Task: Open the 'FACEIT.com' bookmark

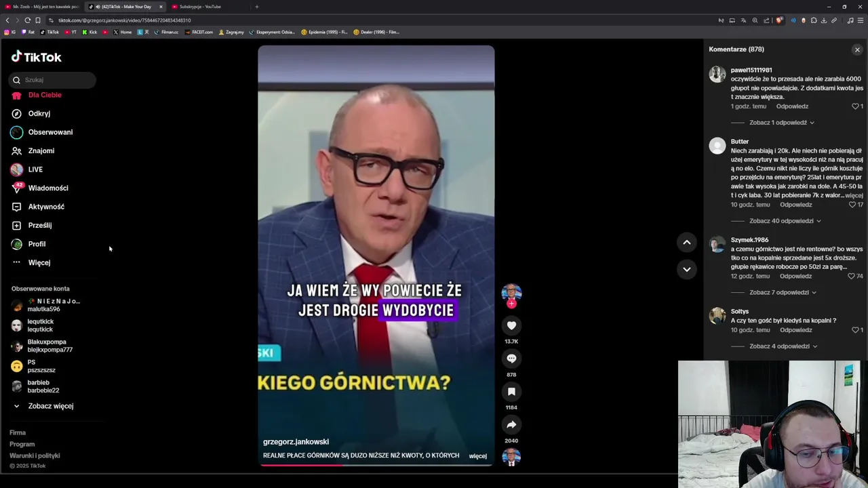Action: point(199,32)
